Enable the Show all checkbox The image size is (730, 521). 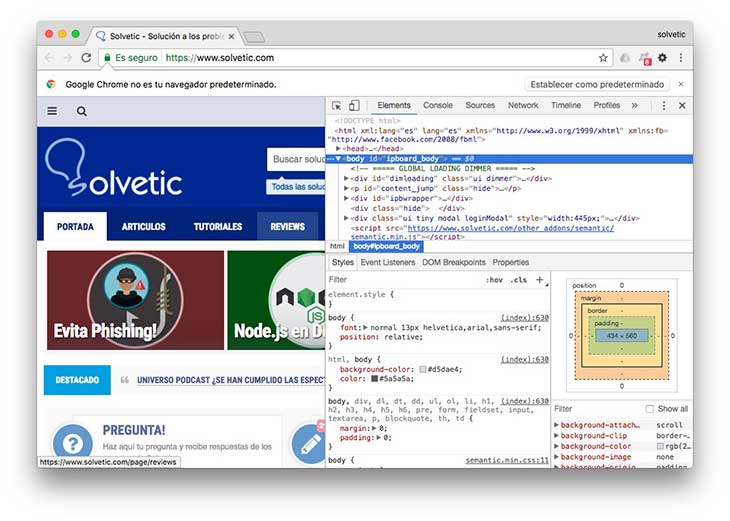coord(649,409)
